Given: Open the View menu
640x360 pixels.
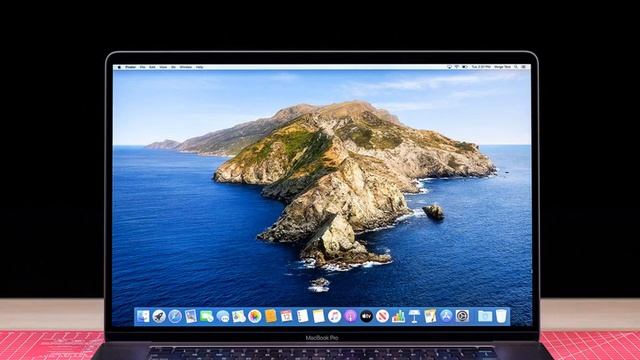Looking at the screenshot, I should (163, 67).
